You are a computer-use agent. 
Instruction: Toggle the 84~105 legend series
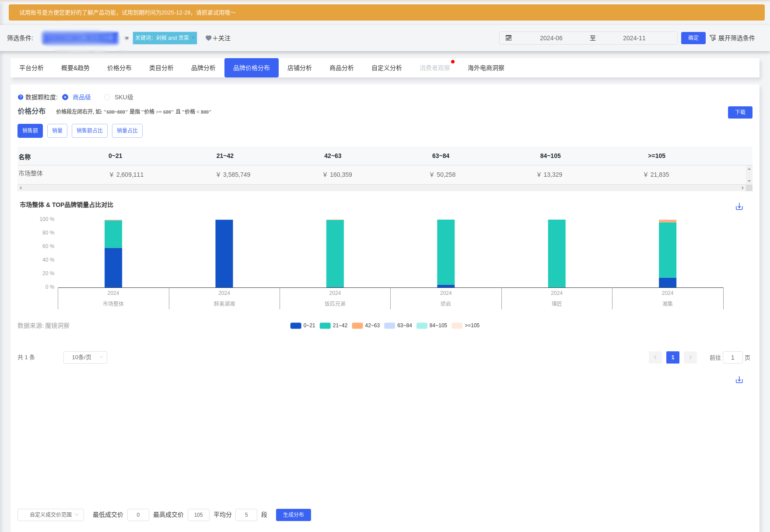coord(432,325)
